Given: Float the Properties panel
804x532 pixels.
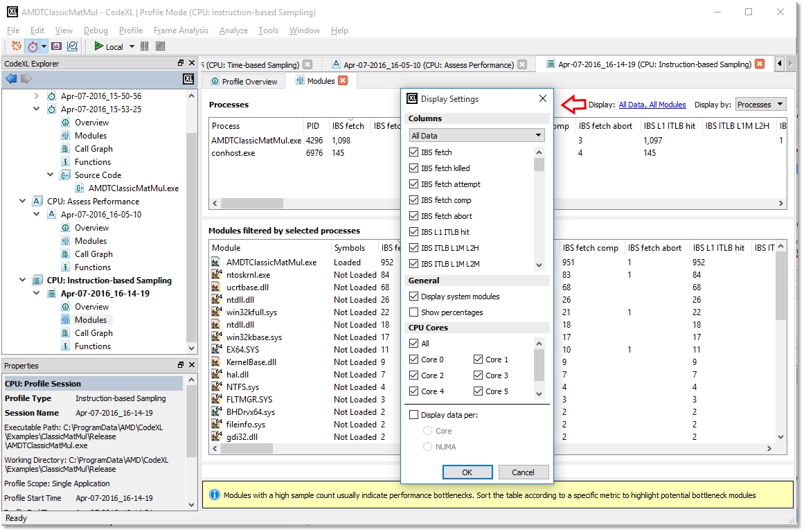Looking at the screenshot, I should [x=181, y=365].
